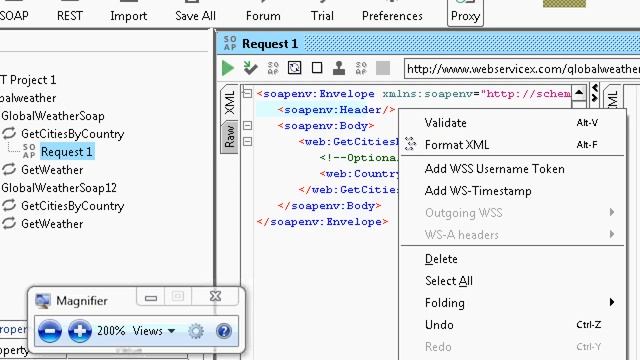This screenshot has height=360, width=640.
Task: Switch to the Raw editor tab
Action: (x=230, y=137)
